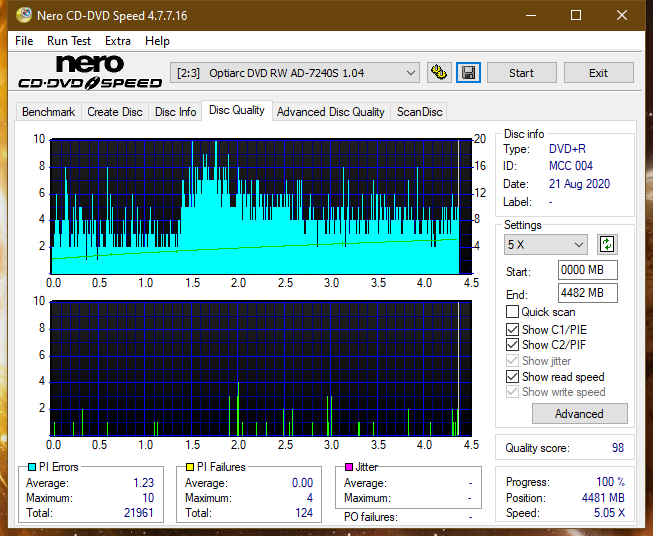Screen dimensions: 653x536
Task: Select the Disc Quality tab
Action: [x=237, y=110]
